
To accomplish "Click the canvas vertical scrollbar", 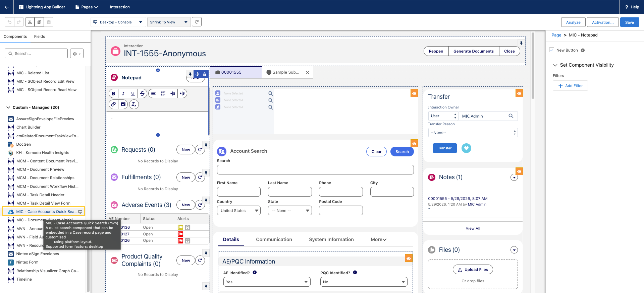I will click(x=533, y=66).
